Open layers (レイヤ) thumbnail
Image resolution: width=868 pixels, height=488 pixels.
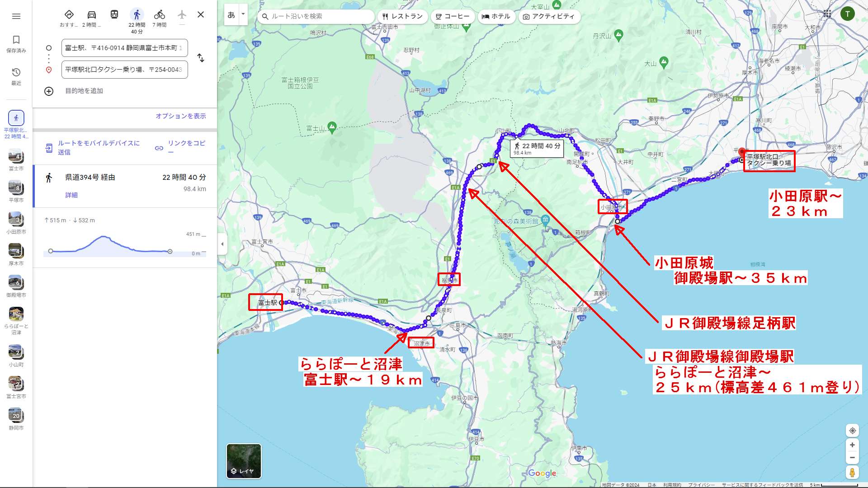click(x=244, y=461)
